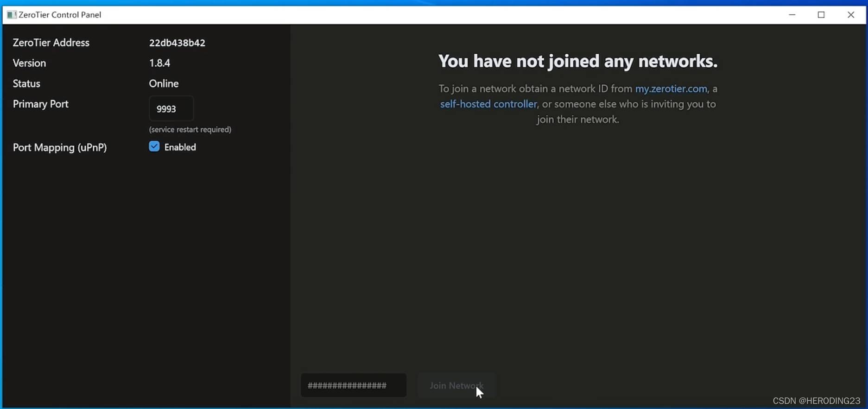Screen dimensions: 868x409
Task: Click the Join Network button
Action: [x=456, y=385]
